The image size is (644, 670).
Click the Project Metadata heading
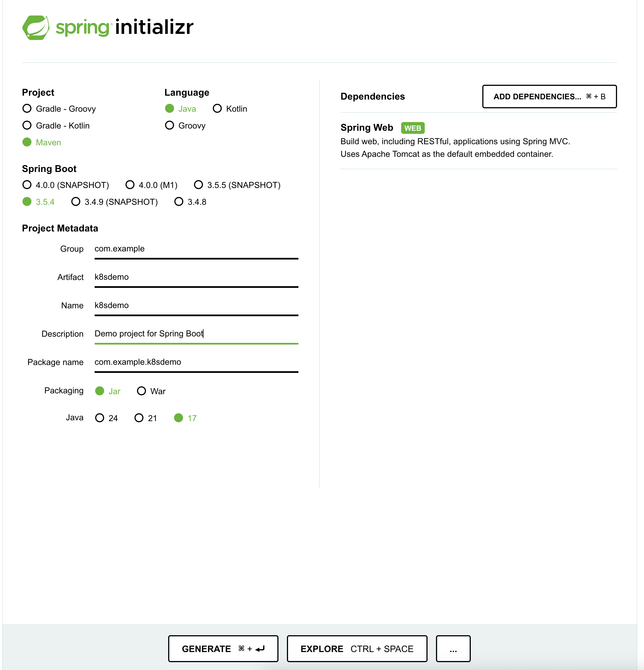[x=60, y=228]
